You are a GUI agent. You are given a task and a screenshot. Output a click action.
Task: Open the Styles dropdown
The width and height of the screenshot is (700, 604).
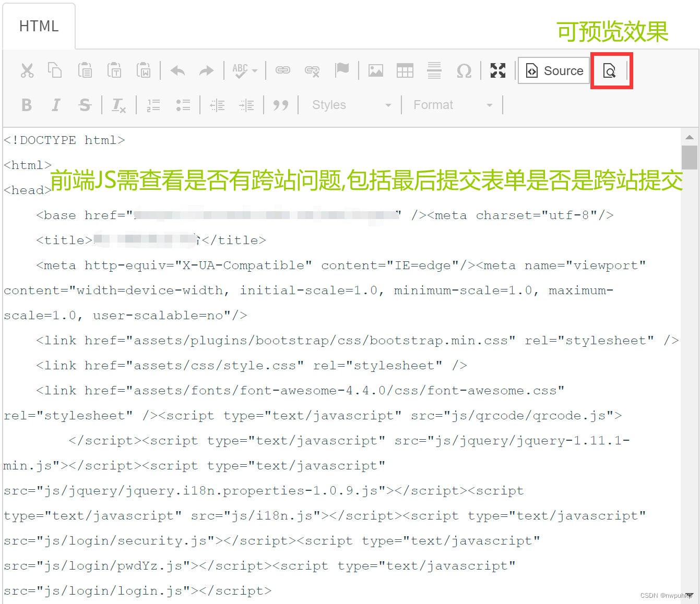pos(351,105)
